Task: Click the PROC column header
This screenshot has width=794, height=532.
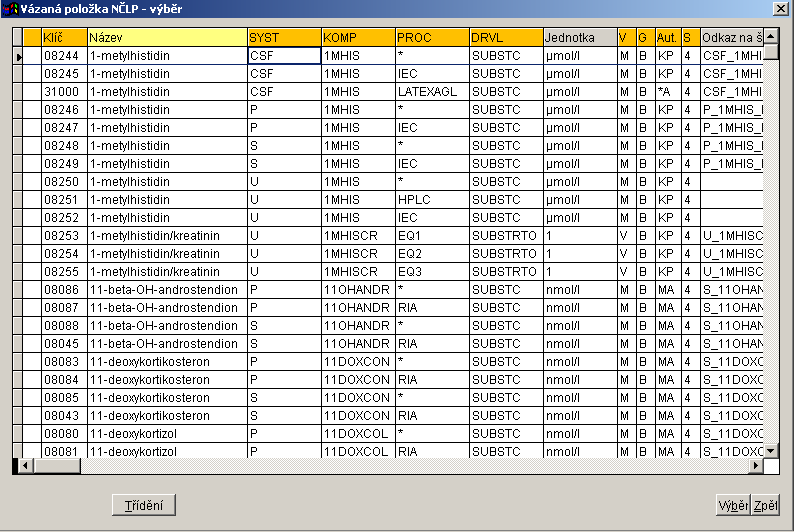Action: [432, 38]
